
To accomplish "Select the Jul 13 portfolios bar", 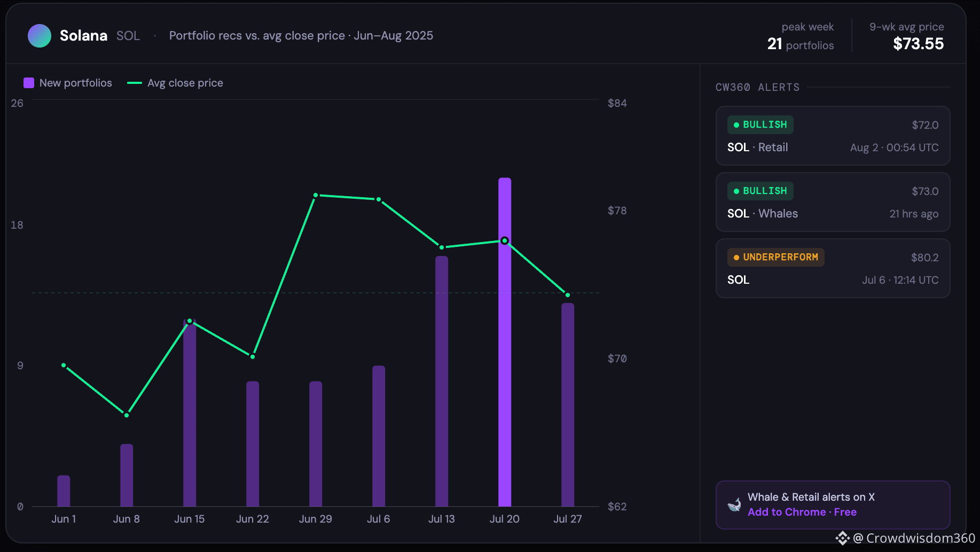I will [442, 381].
